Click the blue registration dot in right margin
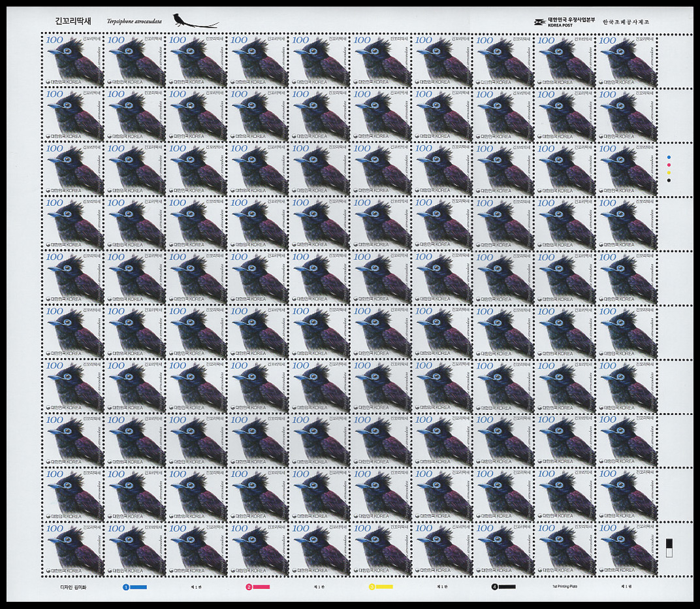The image size is (700, 609). pos(669,157)
